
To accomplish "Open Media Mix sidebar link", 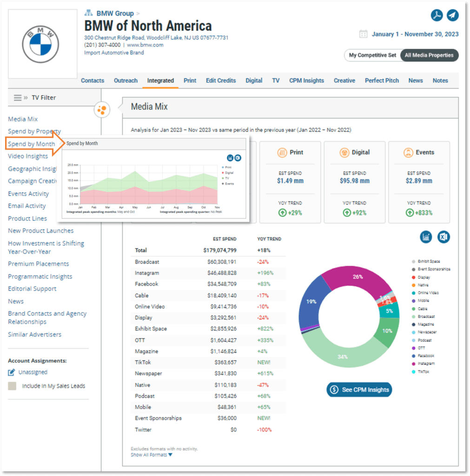I will [23, 119].
